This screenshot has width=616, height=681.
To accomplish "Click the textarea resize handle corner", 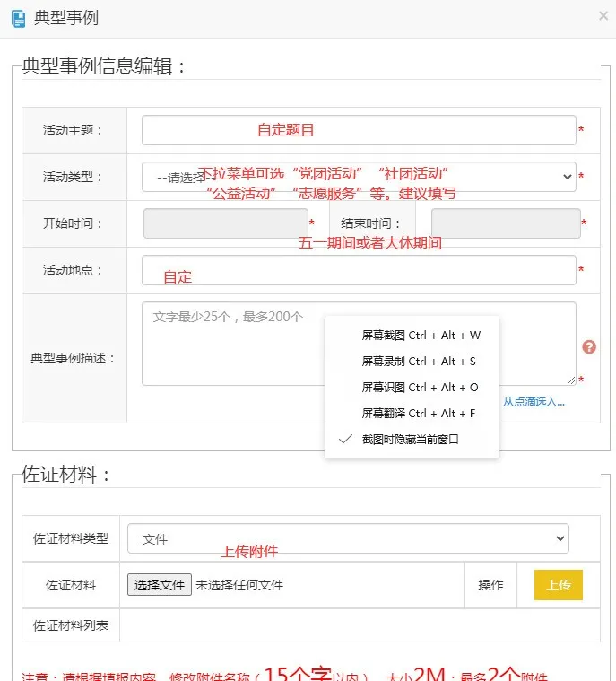I will (571, 380).
